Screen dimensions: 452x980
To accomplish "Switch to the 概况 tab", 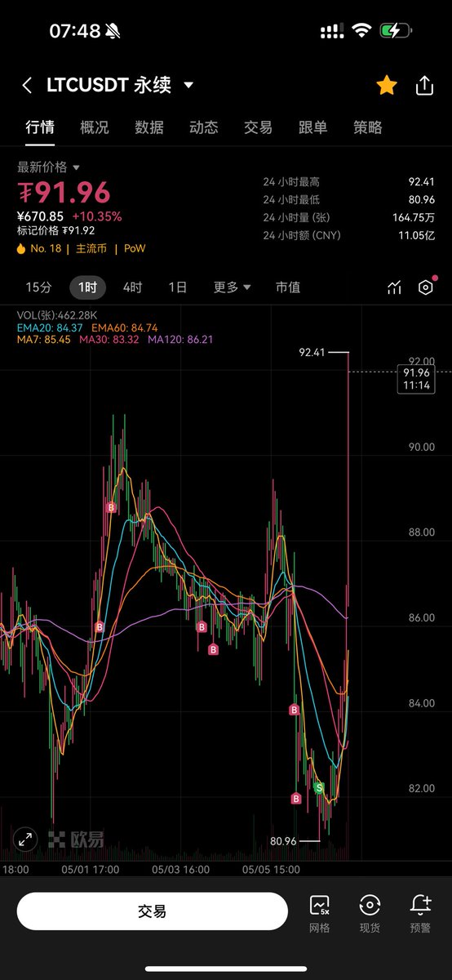I will tap(94, 127).
